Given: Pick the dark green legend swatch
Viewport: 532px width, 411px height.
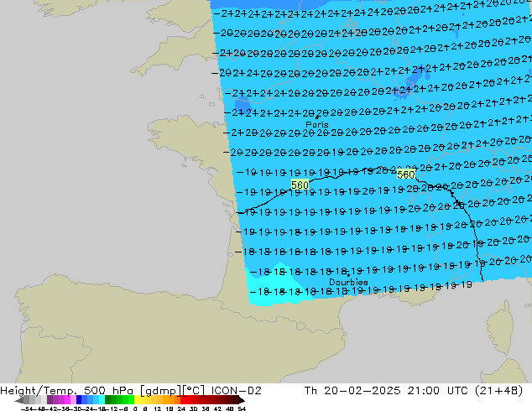Looking at the screenshot, I should [x=108, y=400].
